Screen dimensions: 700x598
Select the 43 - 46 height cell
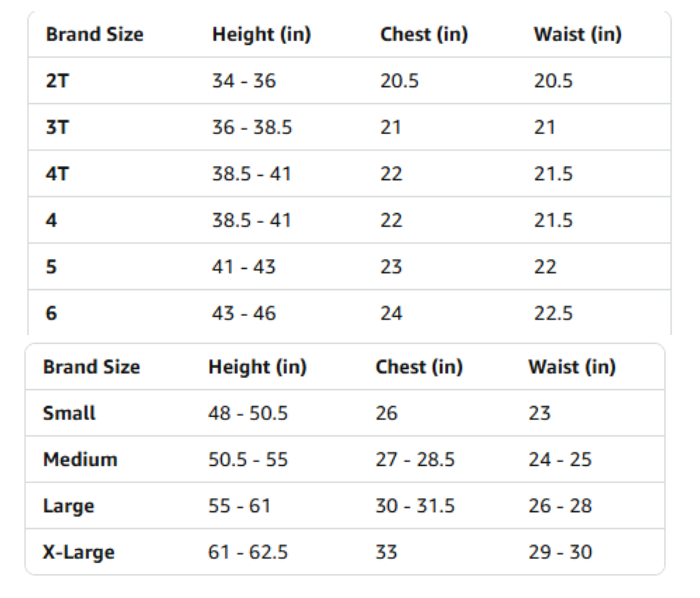tap(244, 313)
